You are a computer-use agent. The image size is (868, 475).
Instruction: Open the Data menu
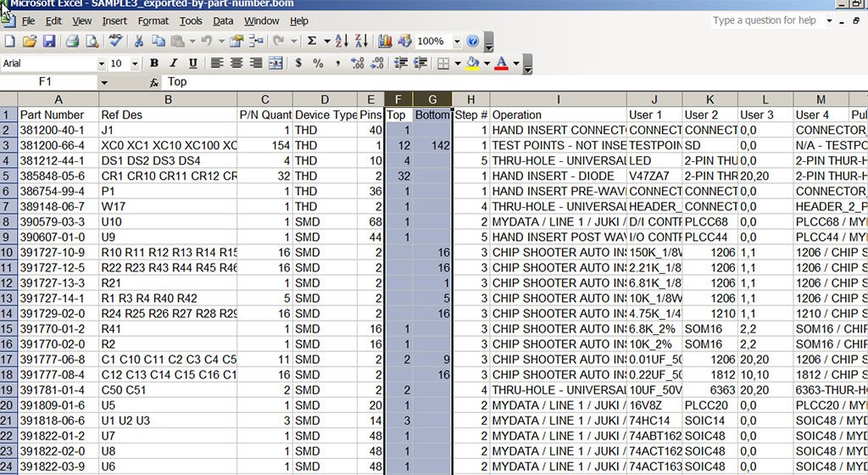click(223, 21)
